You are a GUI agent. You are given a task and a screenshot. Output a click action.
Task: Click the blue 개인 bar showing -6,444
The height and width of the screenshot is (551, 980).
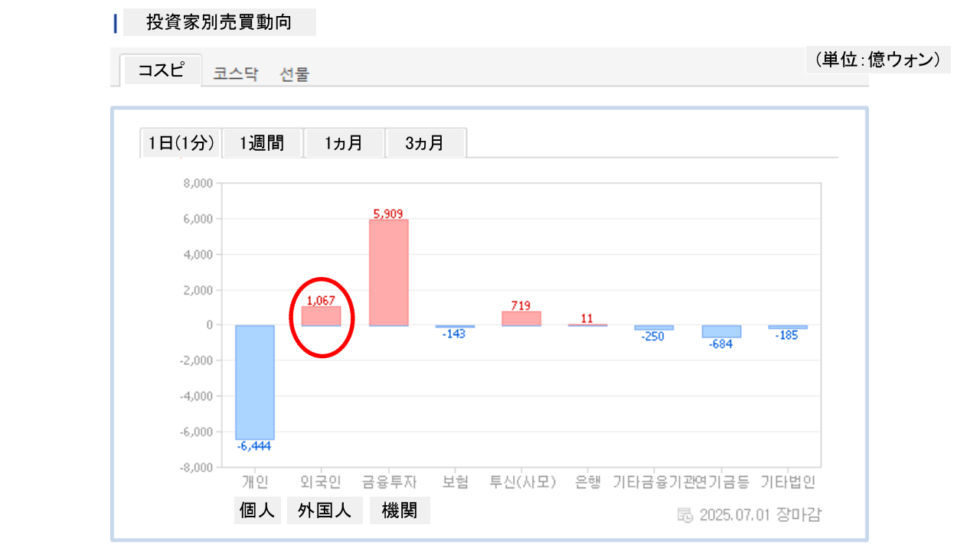tap(254, 382)
